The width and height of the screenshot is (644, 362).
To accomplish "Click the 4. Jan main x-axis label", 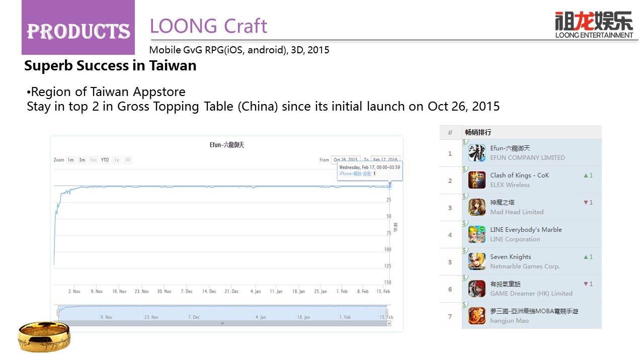I will tap(255, 292).
